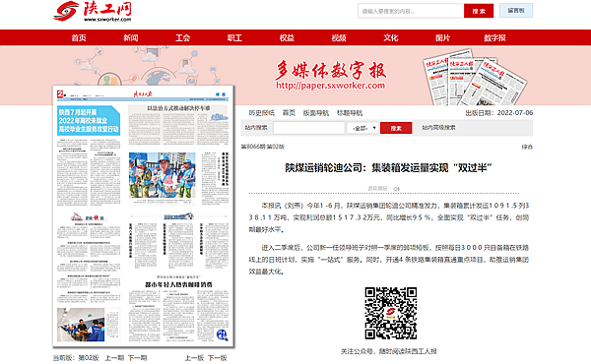The height and width of the screenshot is (364, 591).
Task: Open the 图片 navigation item
Action: pos(443,37)
